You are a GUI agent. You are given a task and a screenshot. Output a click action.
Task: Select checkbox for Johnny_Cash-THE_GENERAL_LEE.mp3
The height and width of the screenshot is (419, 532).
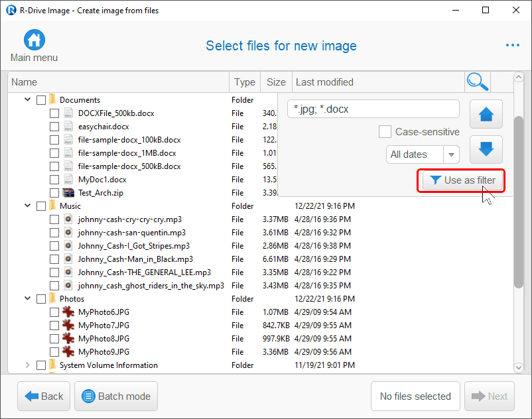(54, 272)
